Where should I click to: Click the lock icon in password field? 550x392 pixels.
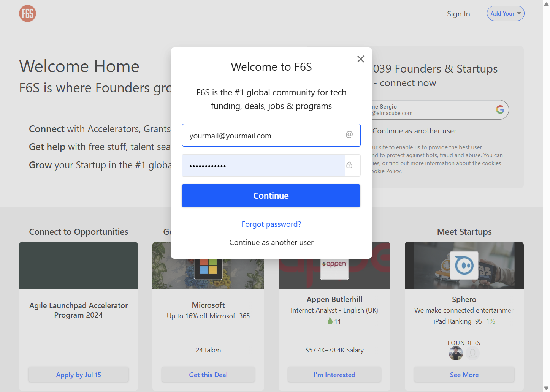tap(349, 165)
